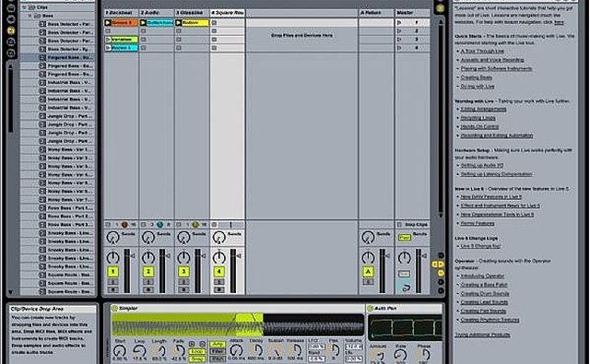Click the Auto Pan Phase knob

click(x=424, y=355)
